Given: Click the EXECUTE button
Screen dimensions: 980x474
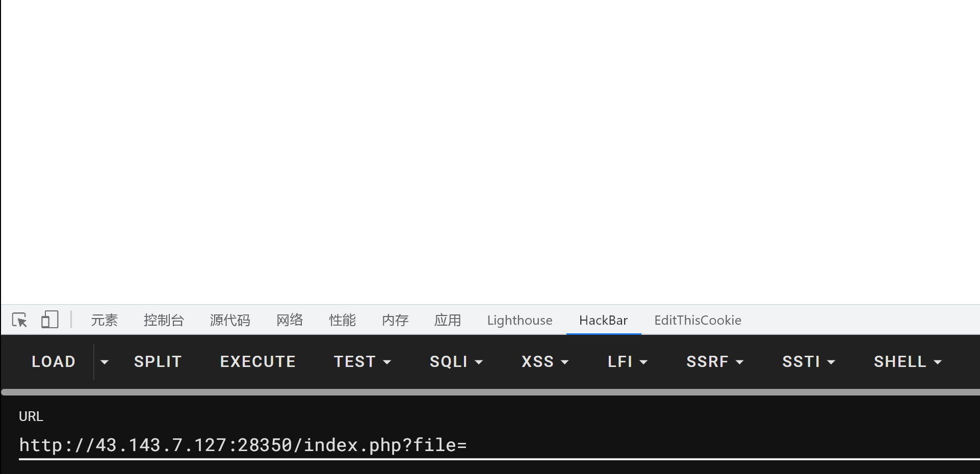Looking at the screenshot, I should pyautogui.click(x=258, y=361).
